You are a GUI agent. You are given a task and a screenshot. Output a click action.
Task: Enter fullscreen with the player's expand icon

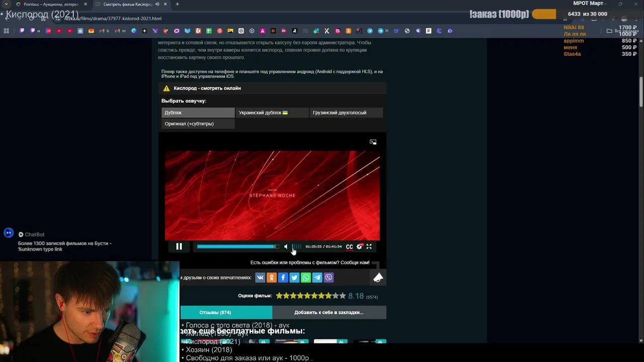pos(369,246)
